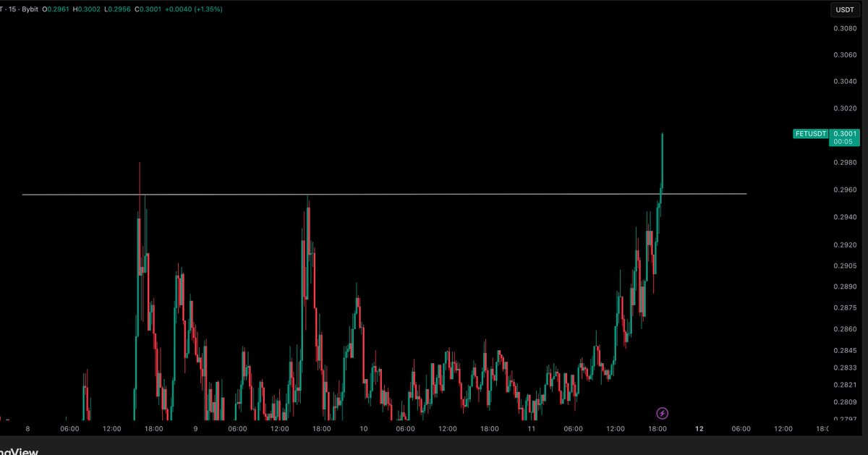Click the FETUSDT symbol price tag
Image resolution: width=868 pixels, height=455 pixels.
(x=812, y=134)
